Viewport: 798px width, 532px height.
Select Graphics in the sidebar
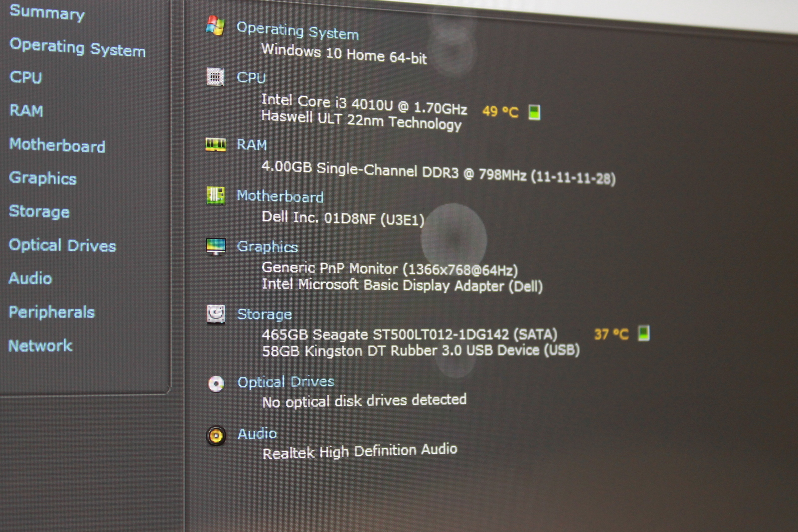(43, 178)
